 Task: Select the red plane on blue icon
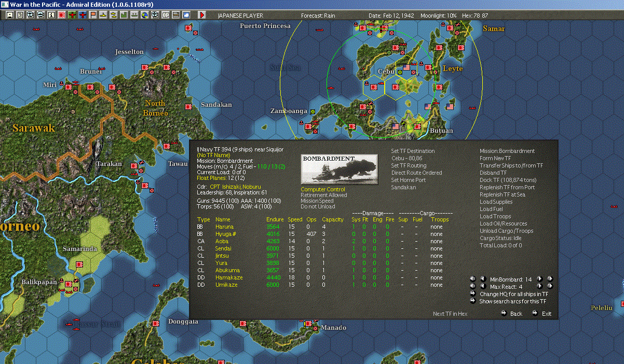pyautogui.click(x=83, y=15)
